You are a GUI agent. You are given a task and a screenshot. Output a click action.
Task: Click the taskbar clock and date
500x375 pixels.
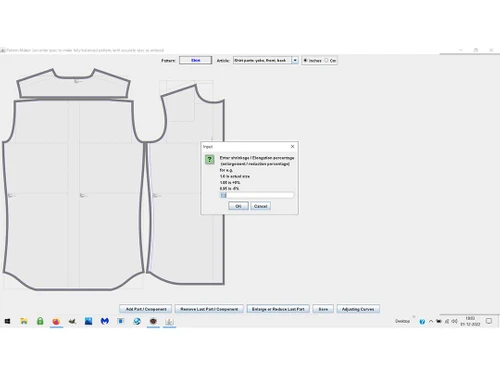click(470, 321)
